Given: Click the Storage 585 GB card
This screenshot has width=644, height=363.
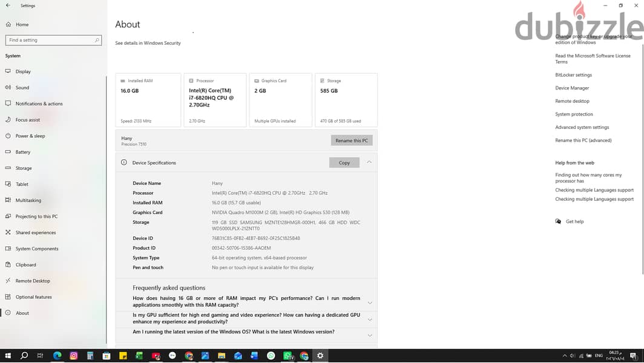Looking at the screenshot, I should 346,100.
